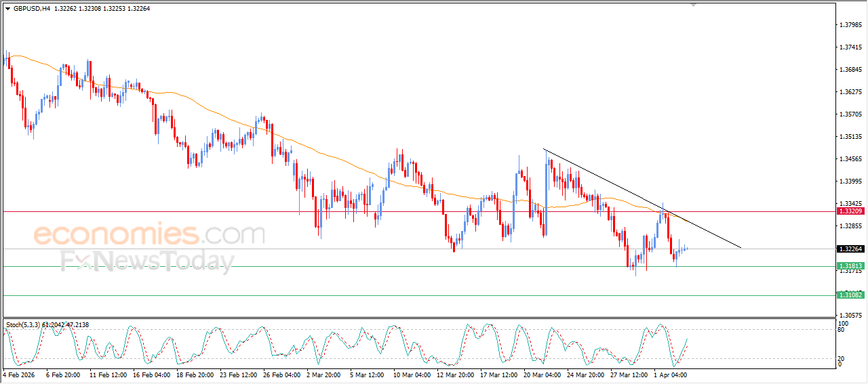This screenshot has width=868, height=384.
Task: Click the 27 Mar 12:00 time label
Action: pyautogui.click(x=628, y=374)
